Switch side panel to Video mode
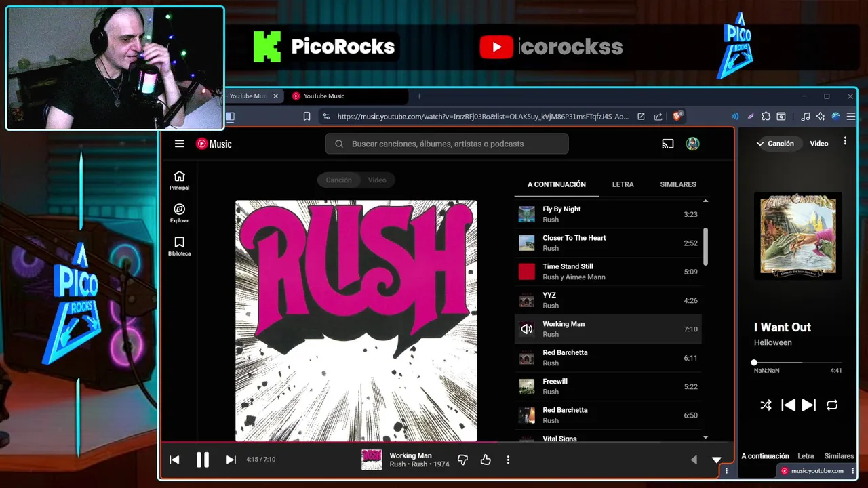868x488 pixels. click(819, 144)
